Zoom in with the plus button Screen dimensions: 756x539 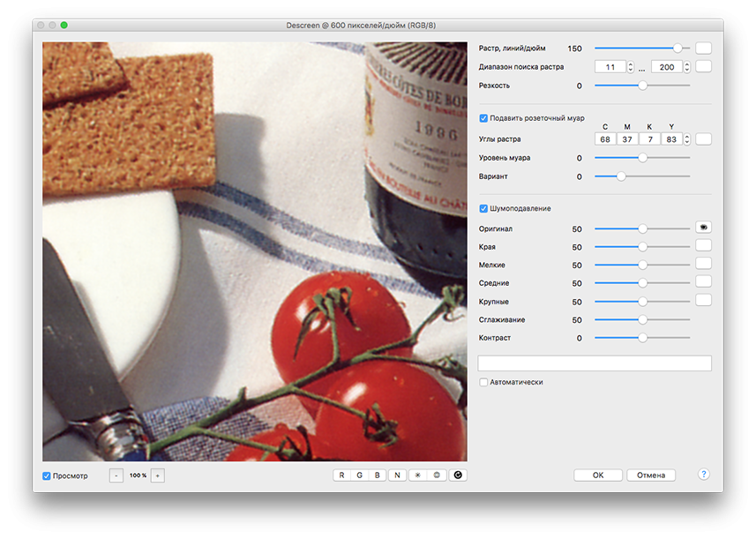click(157, 475)
